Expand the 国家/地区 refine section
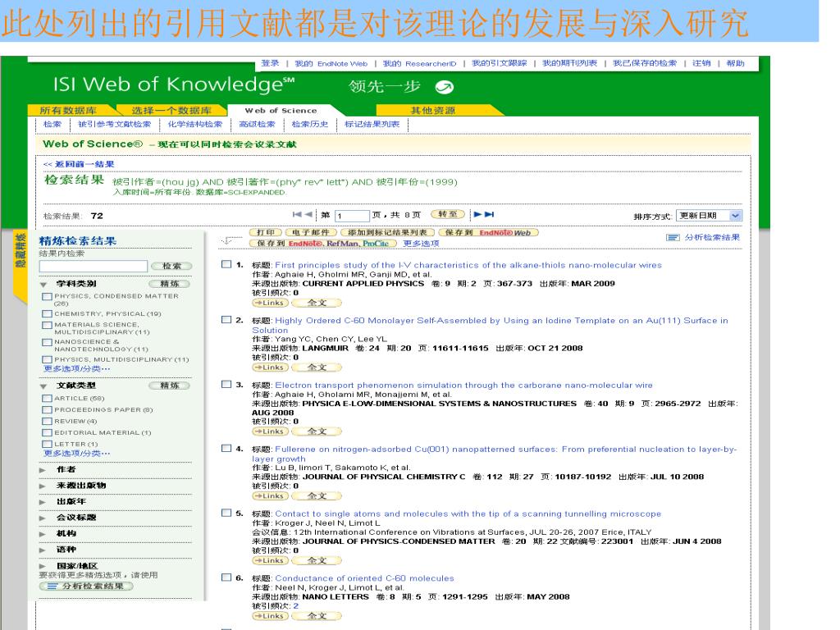Image resolution: width=840 pixels, height=630 pixels. tap(43, 566)
